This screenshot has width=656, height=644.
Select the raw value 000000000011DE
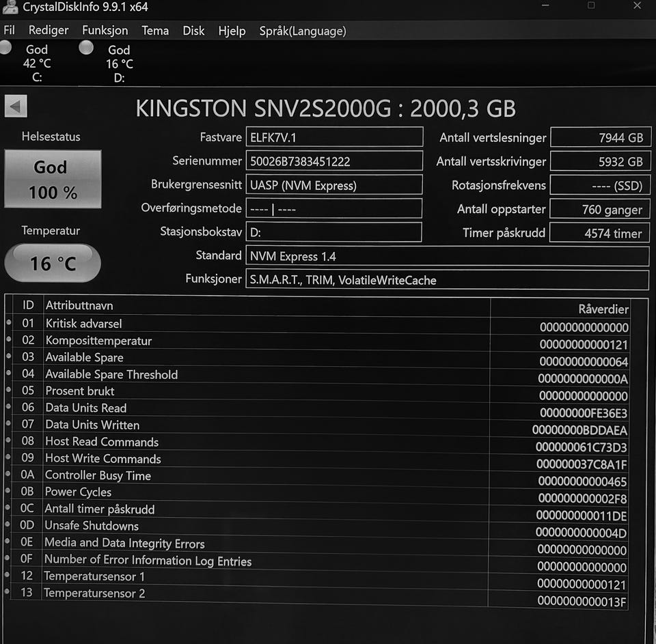coord(581,516)
